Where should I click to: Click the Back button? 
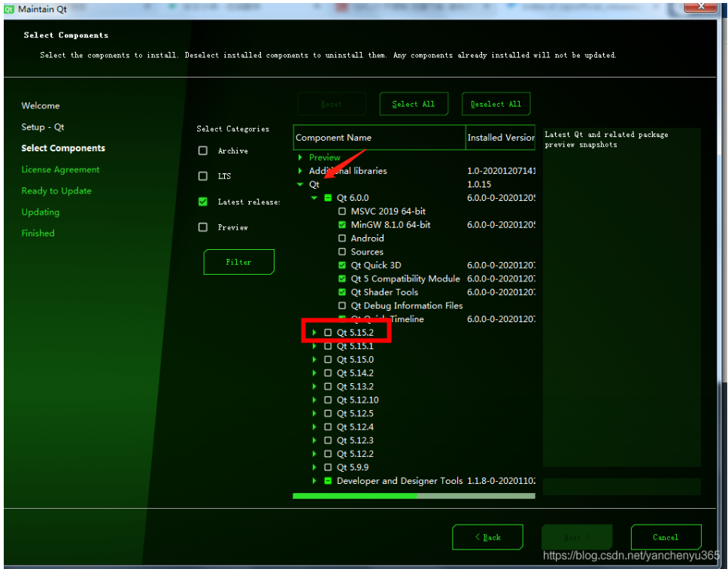point(487,537)
